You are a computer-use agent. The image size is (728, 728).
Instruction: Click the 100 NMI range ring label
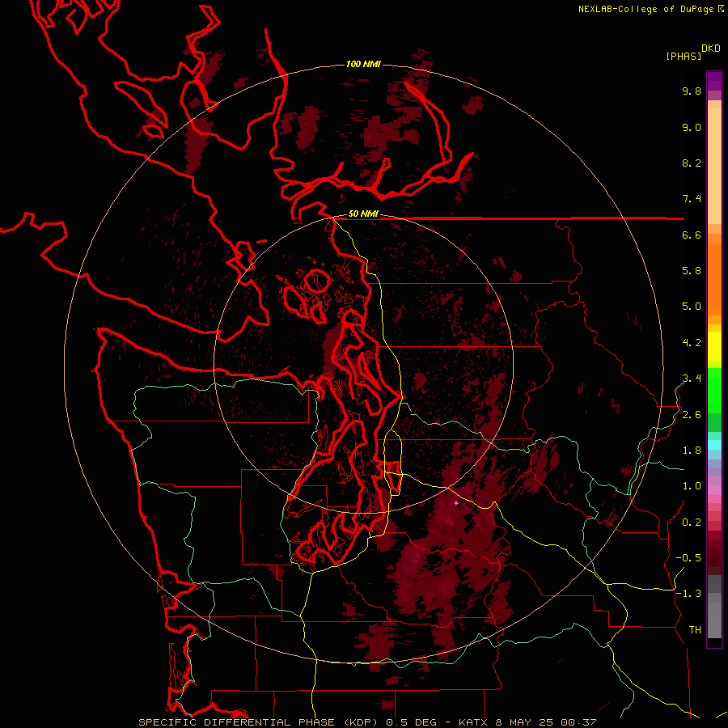pyautogui.click(x=363, y=64)
